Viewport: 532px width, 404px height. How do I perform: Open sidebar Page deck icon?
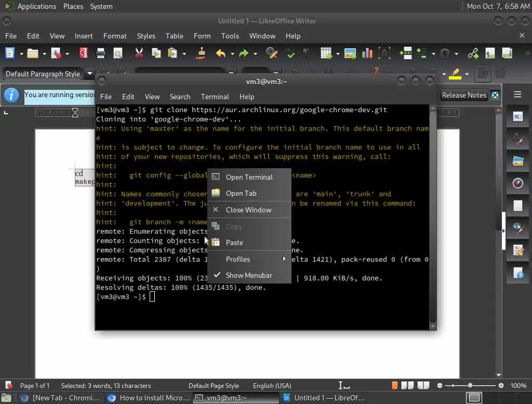[518, 206]
